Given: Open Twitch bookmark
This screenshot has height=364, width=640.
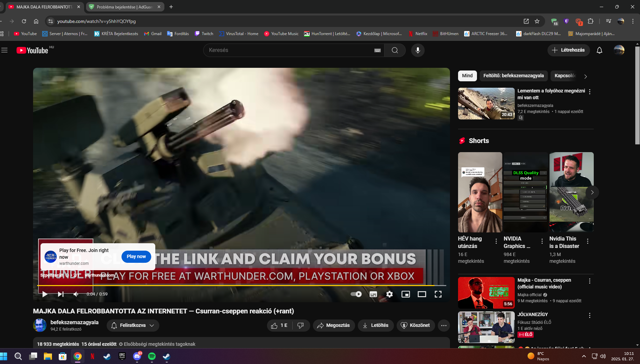Looking at the screenshot, I should coord(204,34).
